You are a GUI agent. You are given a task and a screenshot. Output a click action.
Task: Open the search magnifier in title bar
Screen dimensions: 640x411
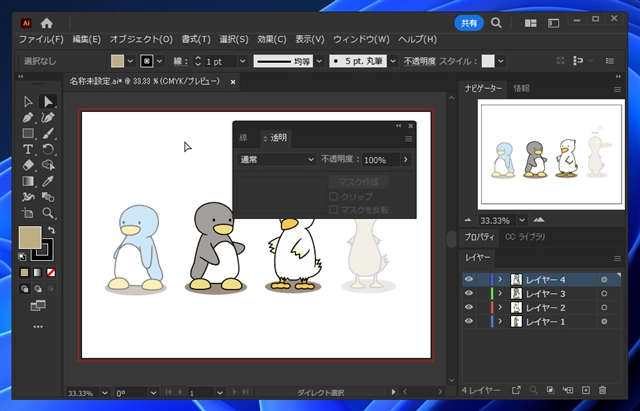(x=496, y=23)
